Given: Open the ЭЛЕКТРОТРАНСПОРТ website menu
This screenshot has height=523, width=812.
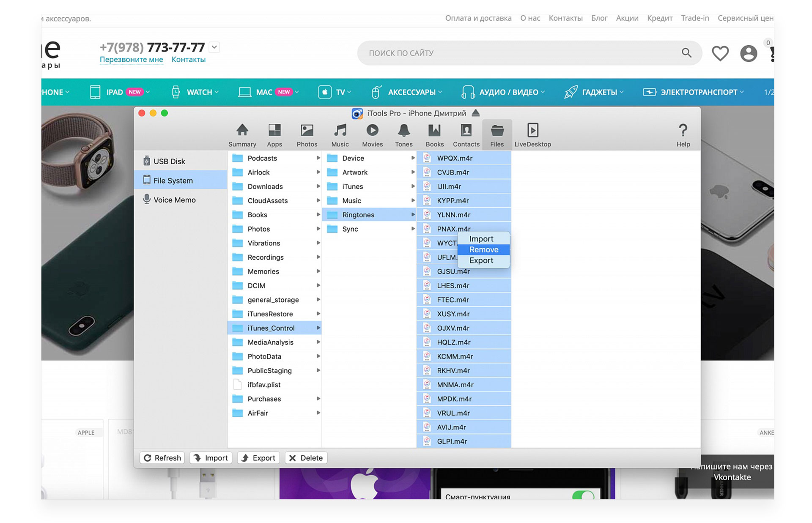Looking at the screenshot, I should click(x=693, y=92).
